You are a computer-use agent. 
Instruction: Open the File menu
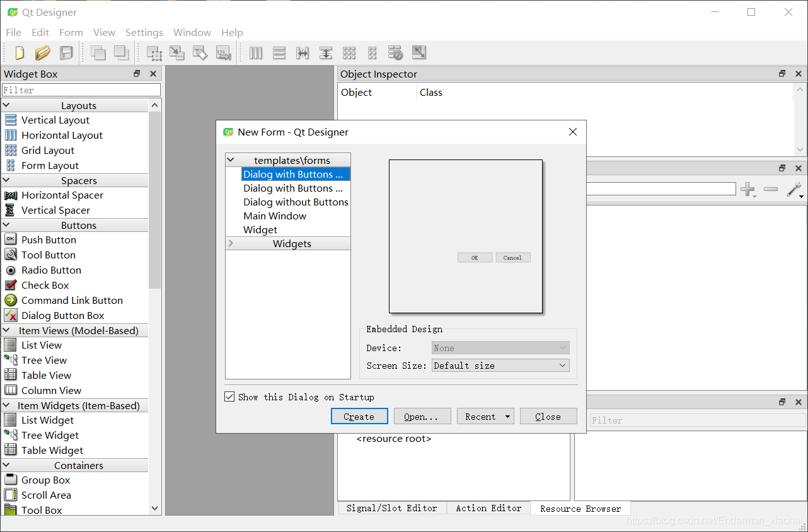tap(13, 32)
